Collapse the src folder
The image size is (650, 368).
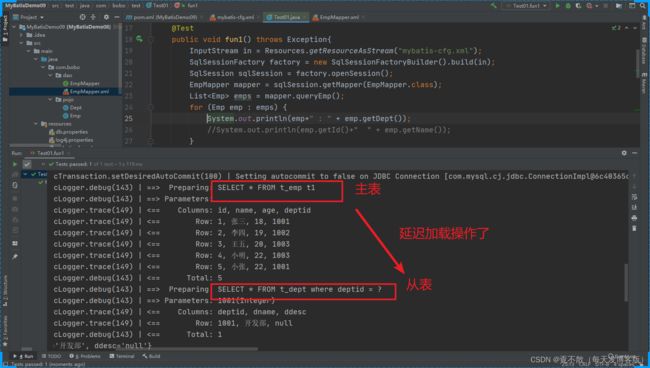(x=22, y=43)
